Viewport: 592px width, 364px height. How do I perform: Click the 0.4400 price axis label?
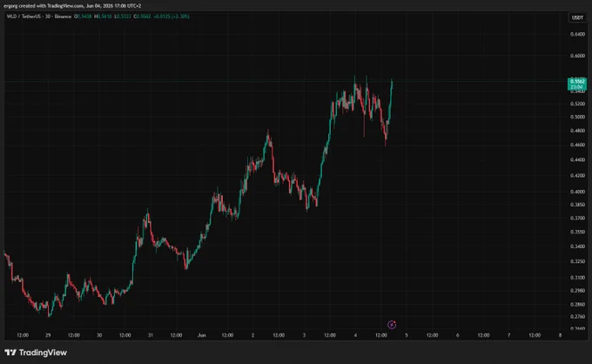pyautogui.click(x=577, y=160)
